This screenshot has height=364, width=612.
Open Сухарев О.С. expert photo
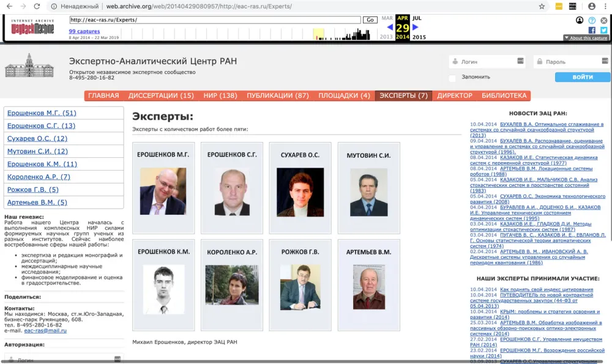(300, 192)
